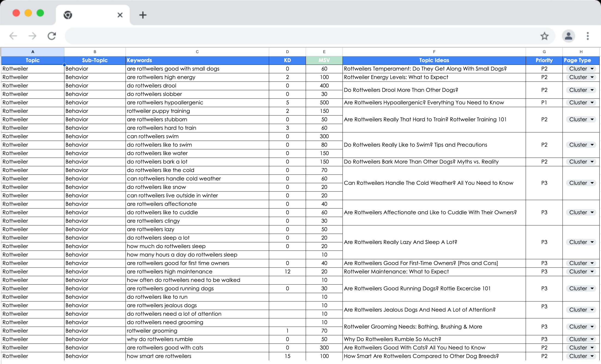Go back using the browser back arrow

tap(13, 36)
